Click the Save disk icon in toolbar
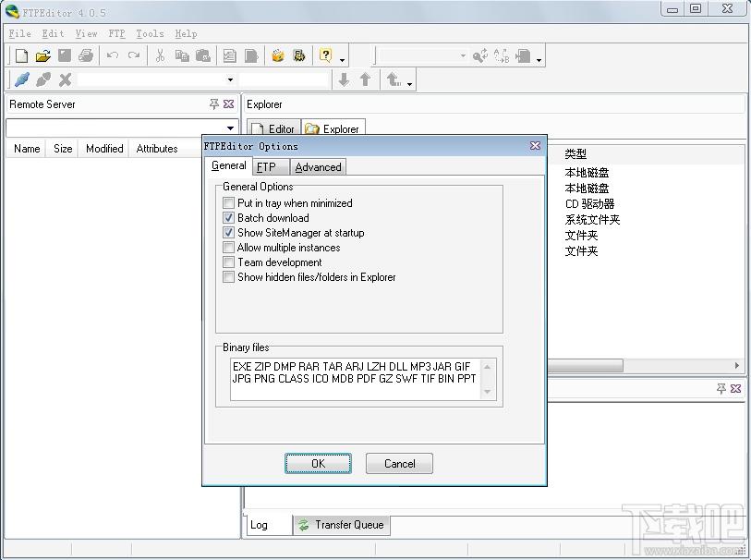The height and width of the screenshot is (560, 751). click(x=64, y=55)
